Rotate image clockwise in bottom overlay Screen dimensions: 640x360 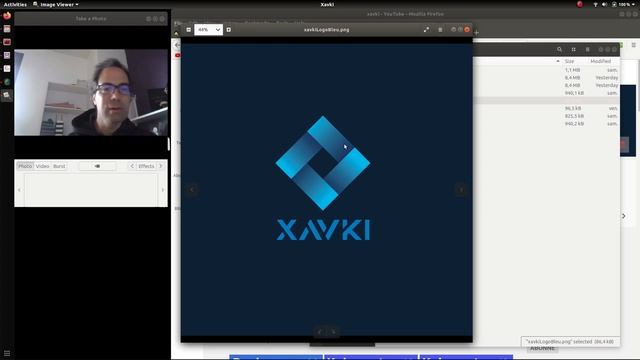coord(333,332)
